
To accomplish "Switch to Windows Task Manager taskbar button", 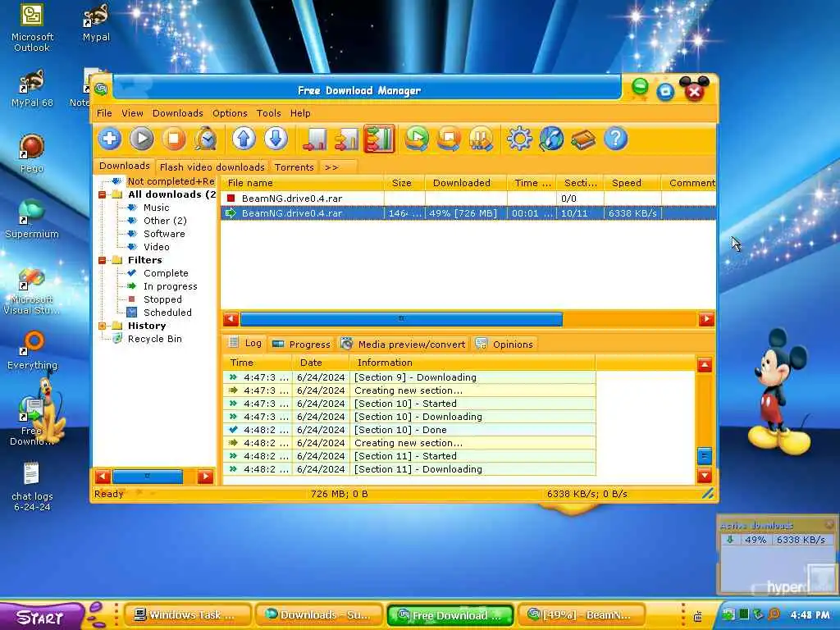I will [x=188, y=615].
